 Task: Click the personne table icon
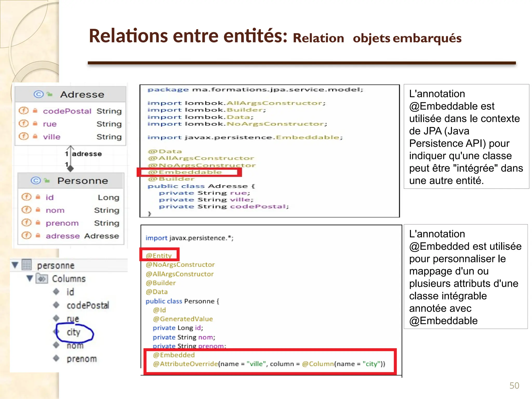27,265
